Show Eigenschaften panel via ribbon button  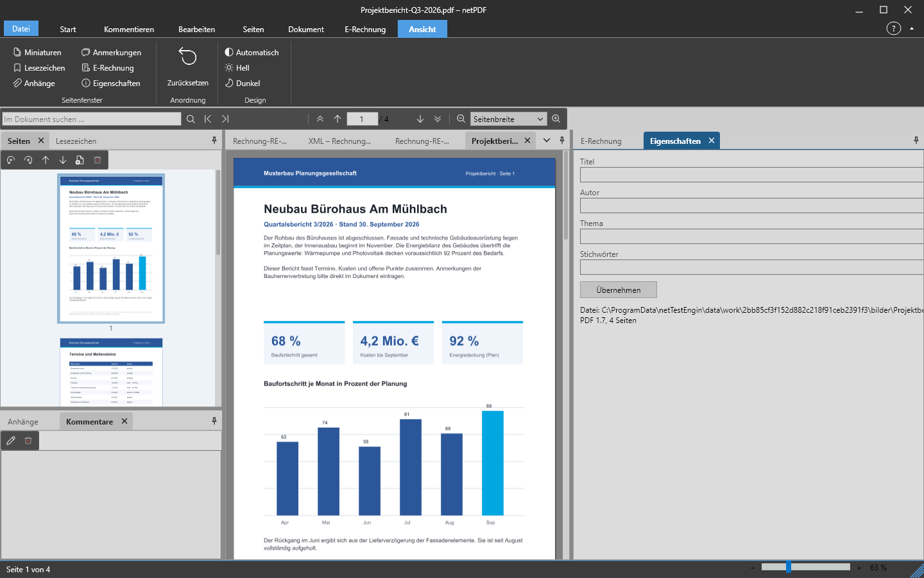click(110, 83)
